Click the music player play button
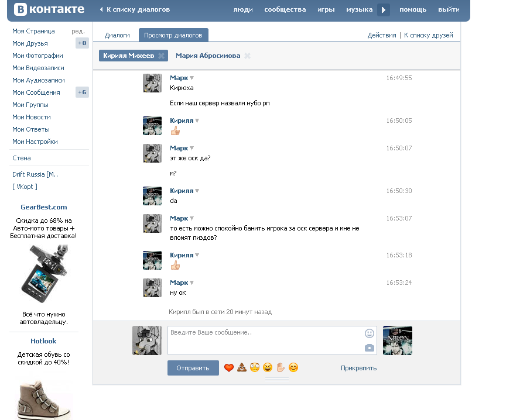 pyautogui.click(x=384, y=10)
